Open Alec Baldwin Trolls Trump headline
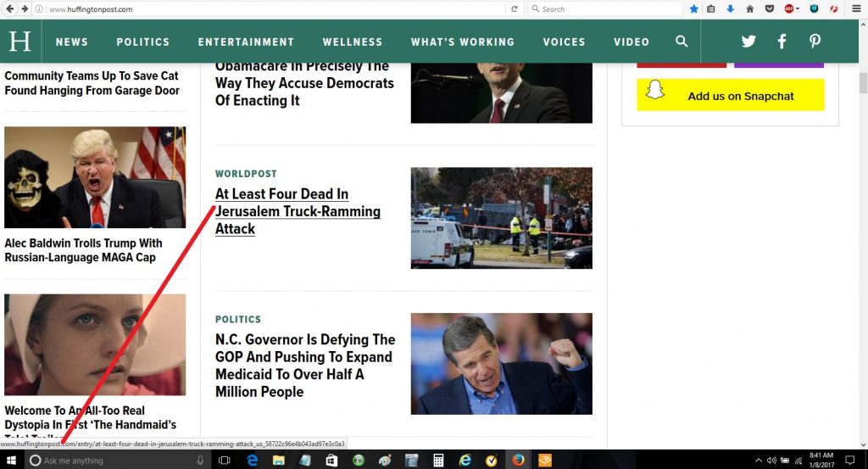Viewport: 868px width, 469px height. [x=84, y=250]
